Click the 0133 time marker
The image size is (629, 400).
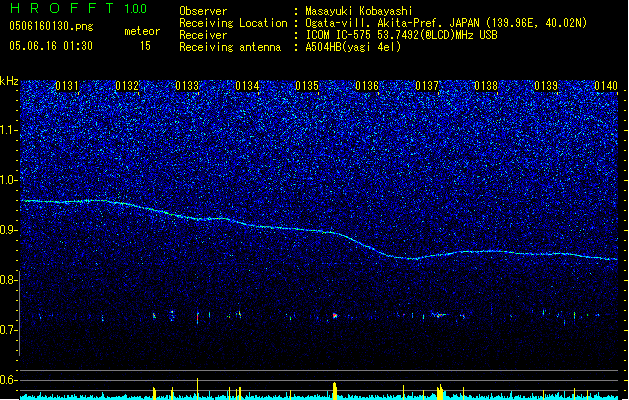187,86
